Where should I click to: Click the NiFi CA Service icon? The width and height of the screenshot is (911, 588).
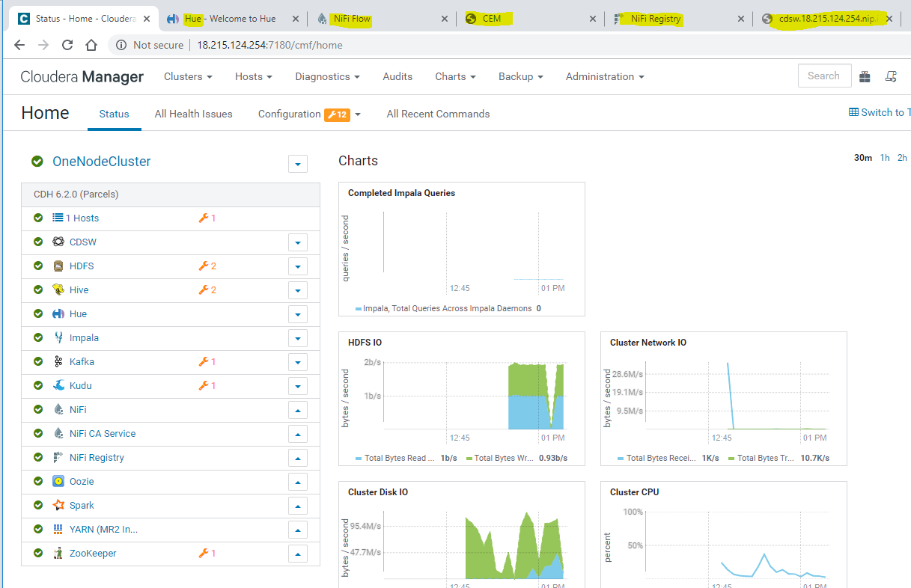click(58, 433)
